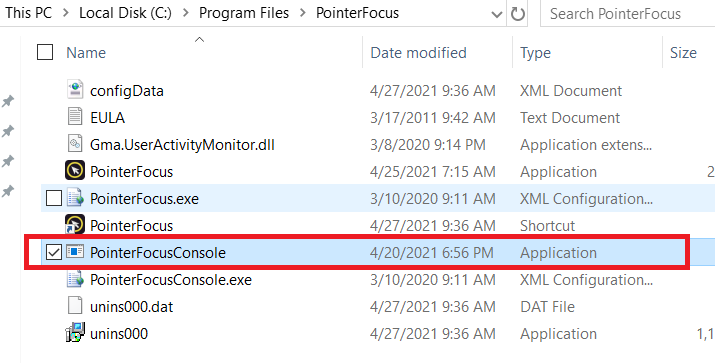This screenshot has width=715, height=363.
Task: Sort files by Date modified column
Action: pos(418,53)
